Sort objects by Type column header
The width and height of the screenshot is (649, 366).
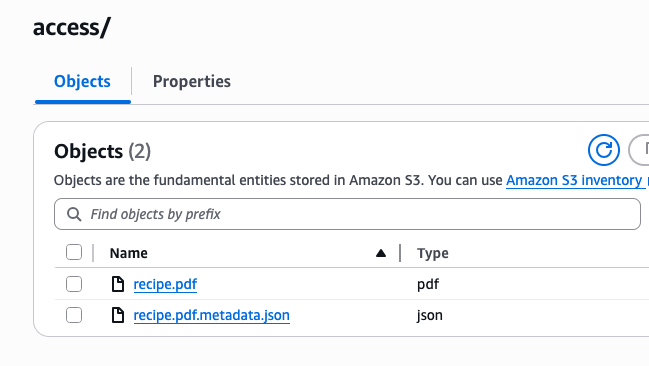433,253
